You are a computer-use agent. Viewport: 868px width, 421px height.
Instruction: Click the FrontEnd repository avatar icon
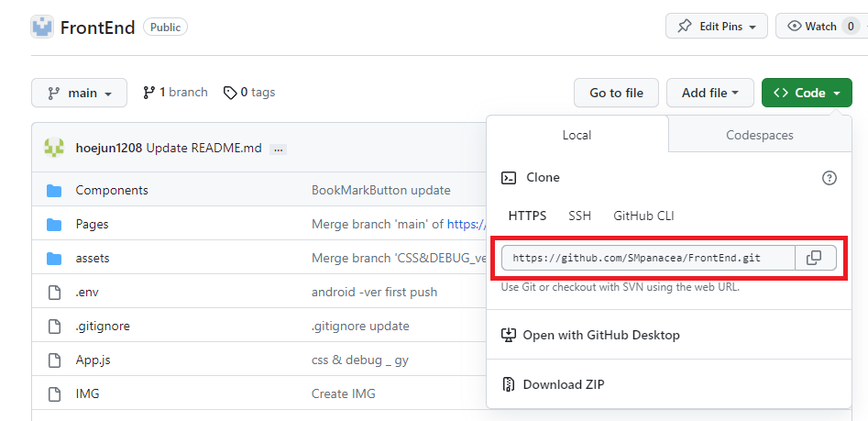point(42,28)
